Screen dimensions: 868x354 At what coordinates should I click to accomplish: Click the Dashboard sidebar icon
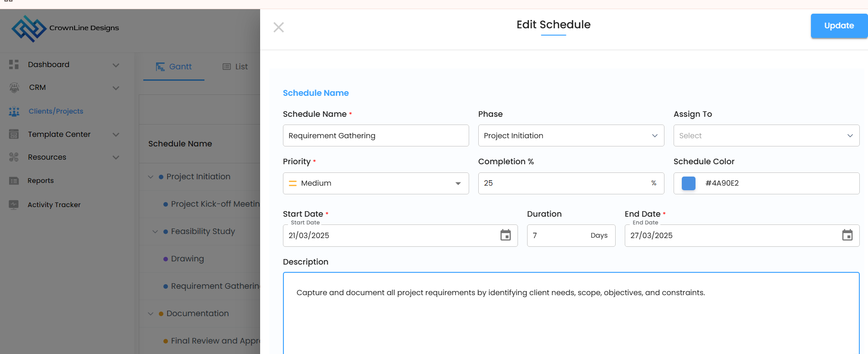(x=14, y=65)
